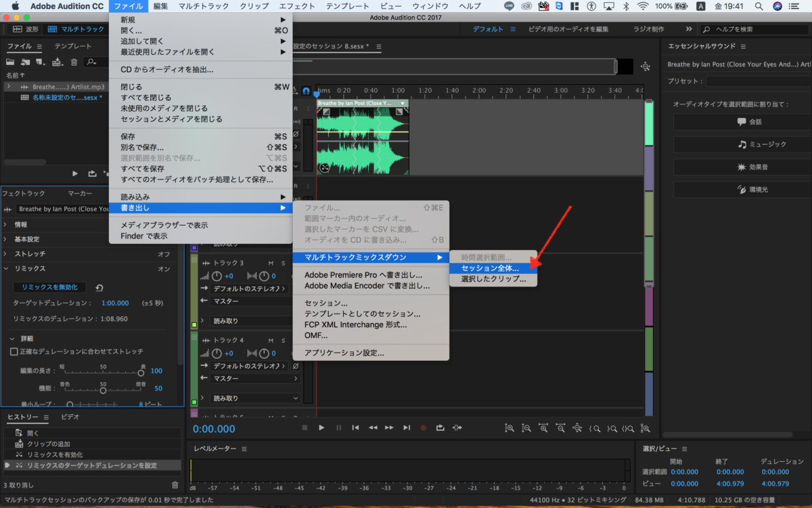This screenshot has height=508, width=812.
Task: Select 選択したクリップ... in the submenu
Action: 493,279
